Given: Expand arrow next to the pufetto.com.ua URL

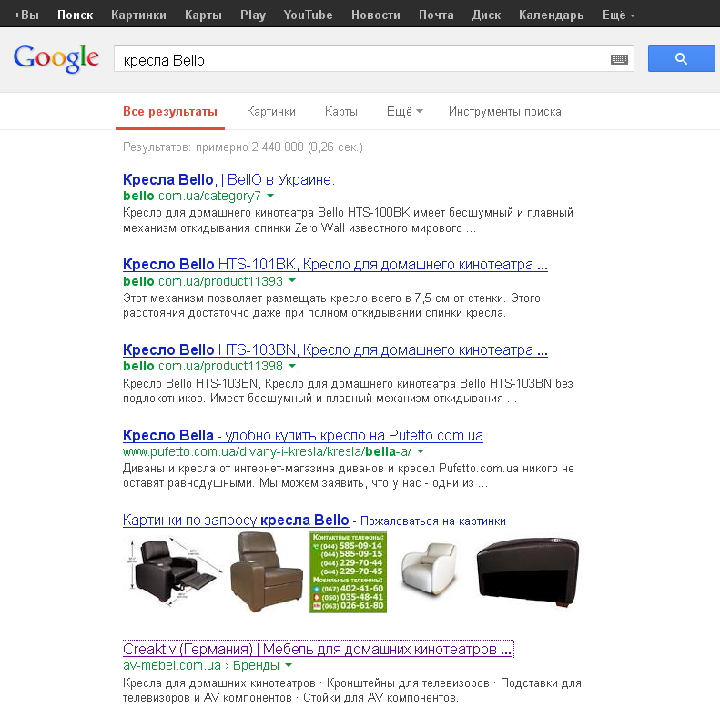Looking at the screenshot, I should click(x=421, y=451).
